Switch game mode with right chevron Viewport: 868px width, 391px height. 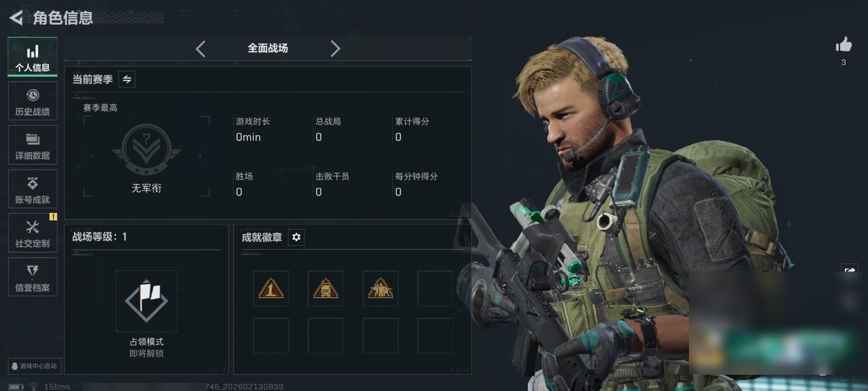tap(335, 49)
